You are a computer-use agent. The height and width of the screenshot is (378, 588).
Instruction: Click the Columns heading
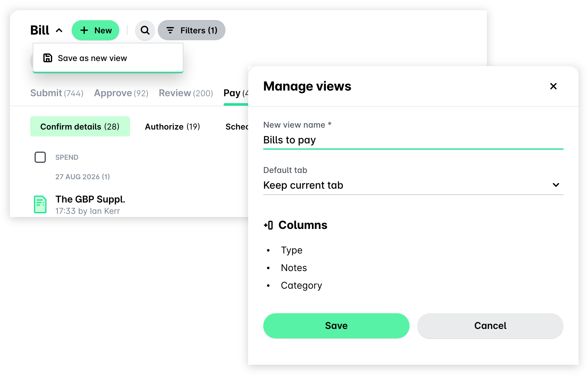click(x=303, y=225)
